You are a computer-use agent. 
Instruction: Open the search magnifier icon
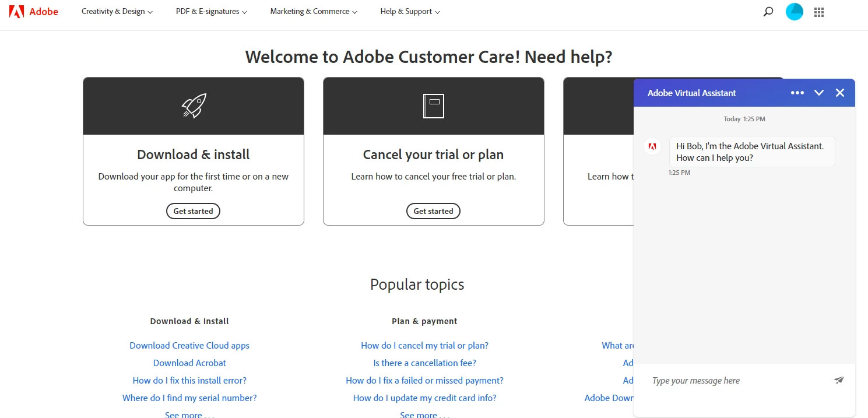click(x=768, y=12)
